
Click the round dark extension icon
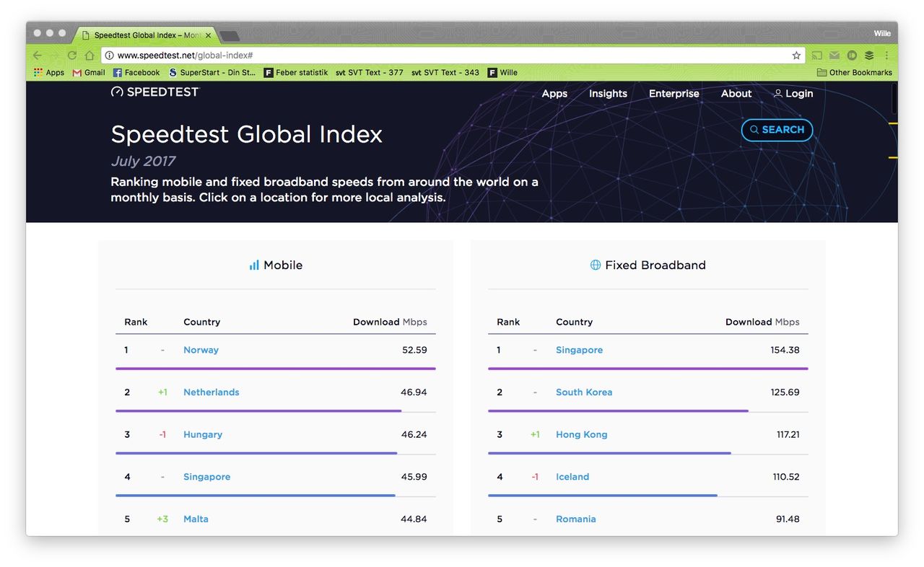click(x=852, y=56)
